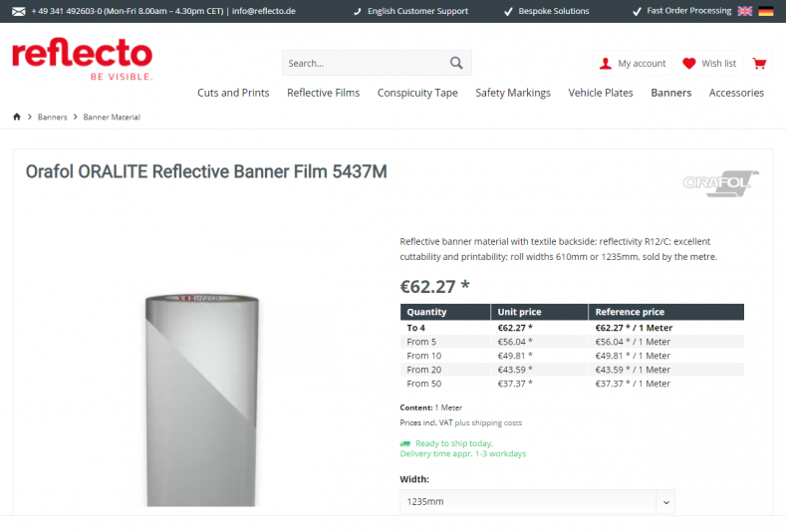Open My account

[633, 63]
